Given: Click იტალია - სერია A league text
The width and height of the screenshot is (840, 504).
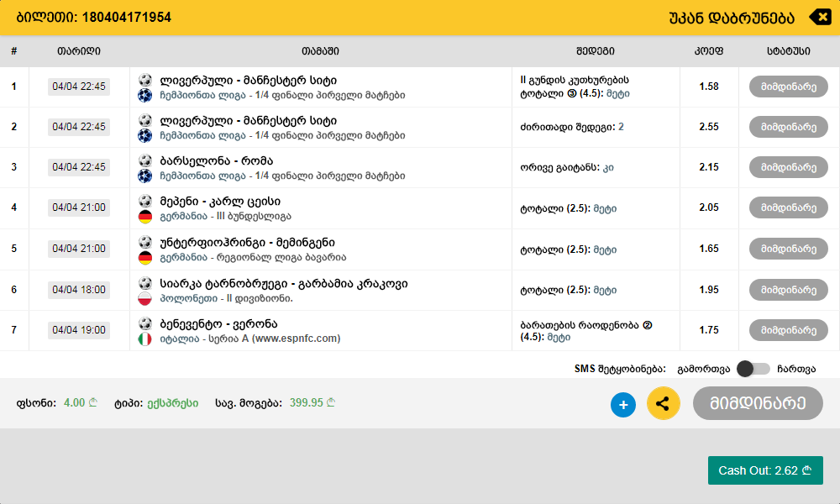Looking at the screenshot, I should click(250, 339).
